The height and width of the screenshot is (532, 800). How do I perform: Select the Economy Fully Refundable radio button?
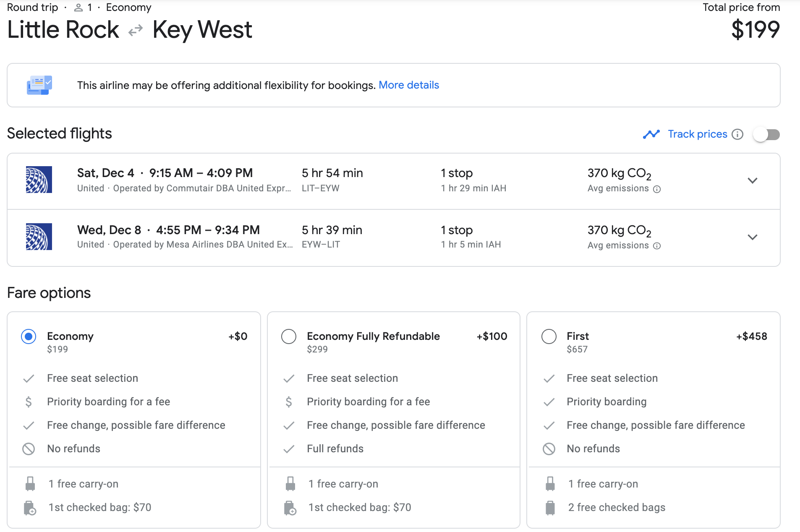[x=289, y=336]
